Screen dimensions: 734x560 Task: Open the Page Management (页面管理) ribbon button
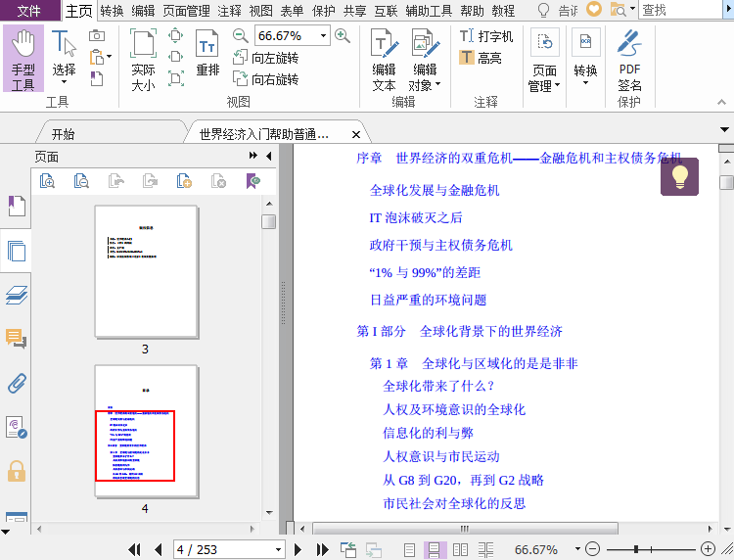pos(544,60)
